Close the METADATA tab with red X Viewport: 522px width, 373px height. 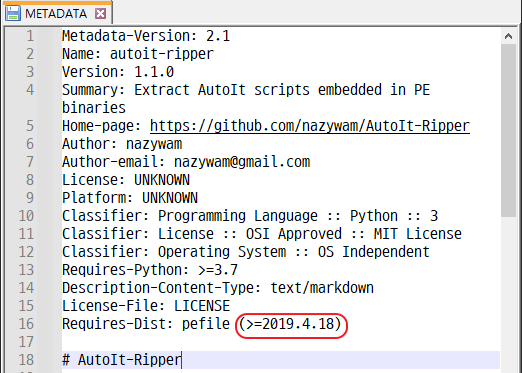click(101, 13)
